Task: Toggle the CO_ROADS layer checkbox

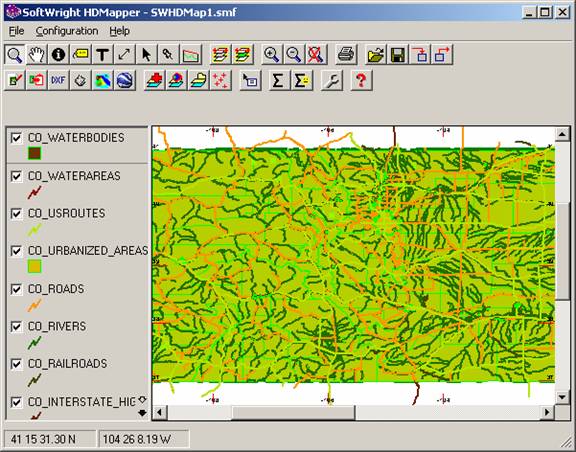Action: (x=16, y=289)
